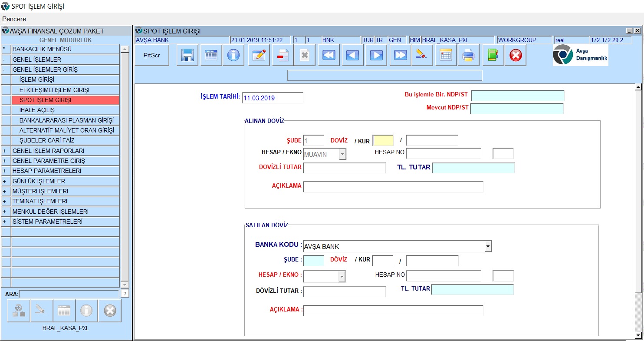Click the printer icon

[468, 55]
